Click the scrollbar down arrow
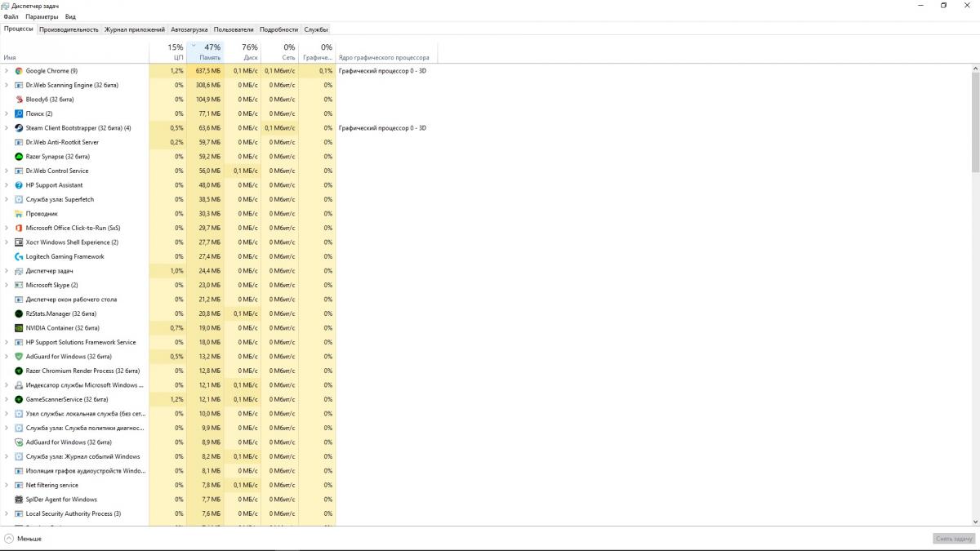Viewport: 980px width, 551px height. point(975,523)
